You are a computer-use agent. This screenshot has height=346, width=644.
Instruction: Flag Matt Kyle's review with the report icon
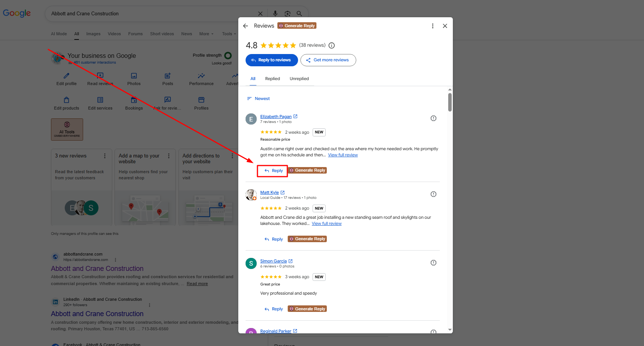433,194
